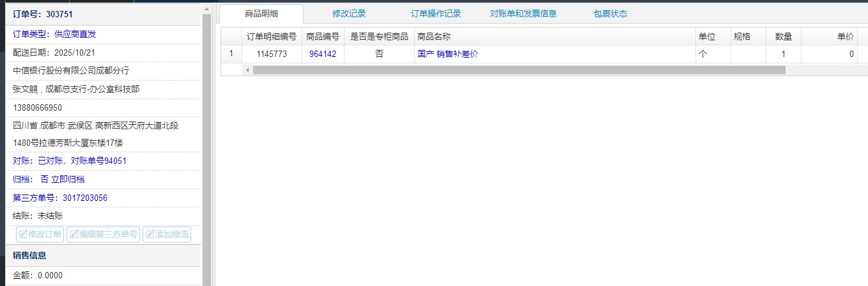Click the 编辑第三方单号 button
Image resolution: width=868 pixels, height=286 pixels.
point(103,234)
